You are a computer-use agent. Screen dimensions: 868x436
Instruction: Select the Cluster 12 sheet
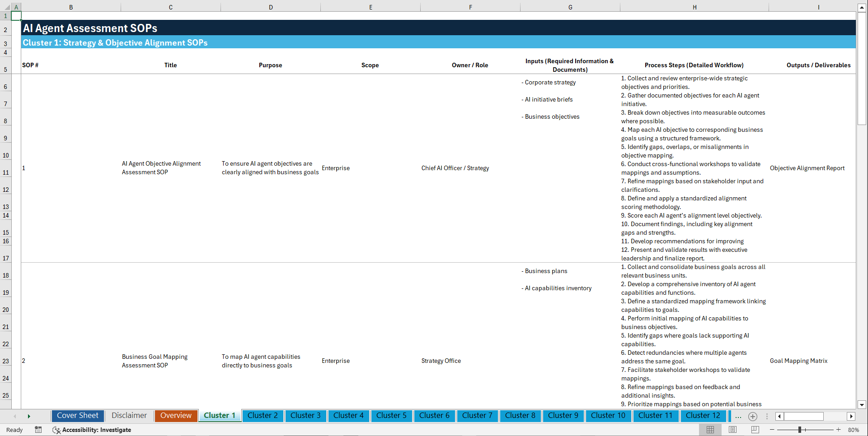point(703,415)
